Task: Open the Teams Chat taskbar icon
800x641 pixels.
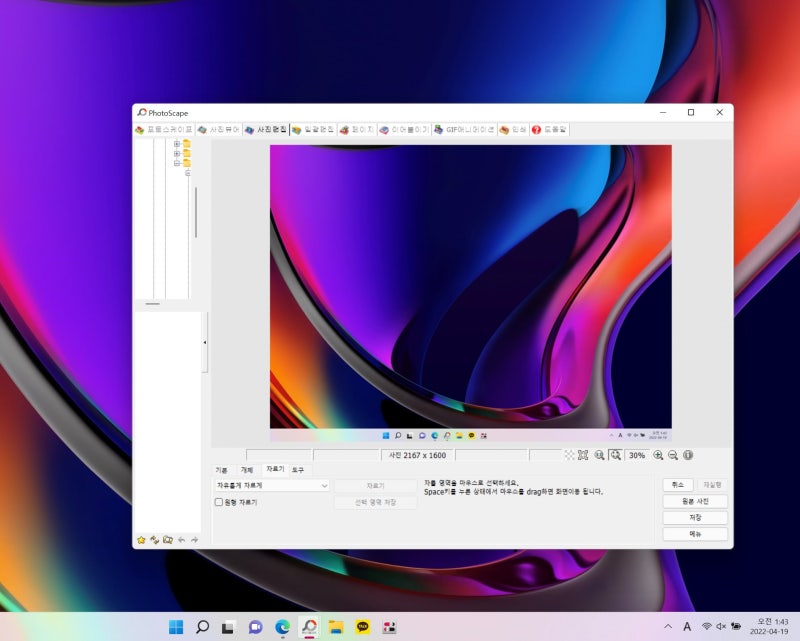Action: tap(255, 627)
